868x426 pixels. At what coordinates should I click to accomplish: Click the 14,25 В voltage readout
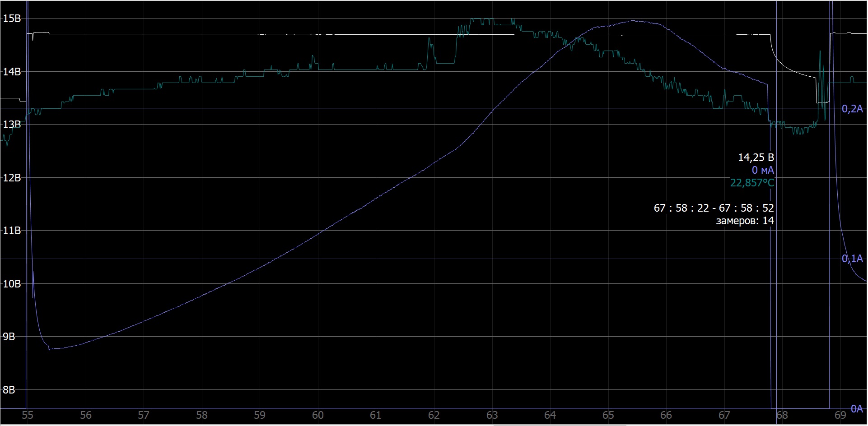(x=756, y=157)
